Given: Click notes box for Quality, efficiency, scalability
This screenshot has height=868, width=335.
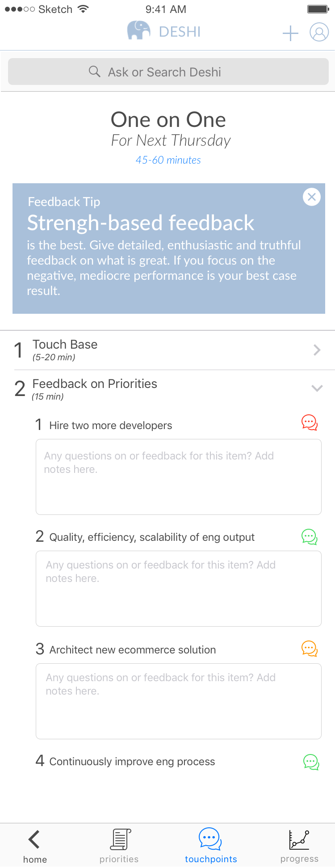Looking at the screenshot, I should pyautogui.click(x=179, y=589).
